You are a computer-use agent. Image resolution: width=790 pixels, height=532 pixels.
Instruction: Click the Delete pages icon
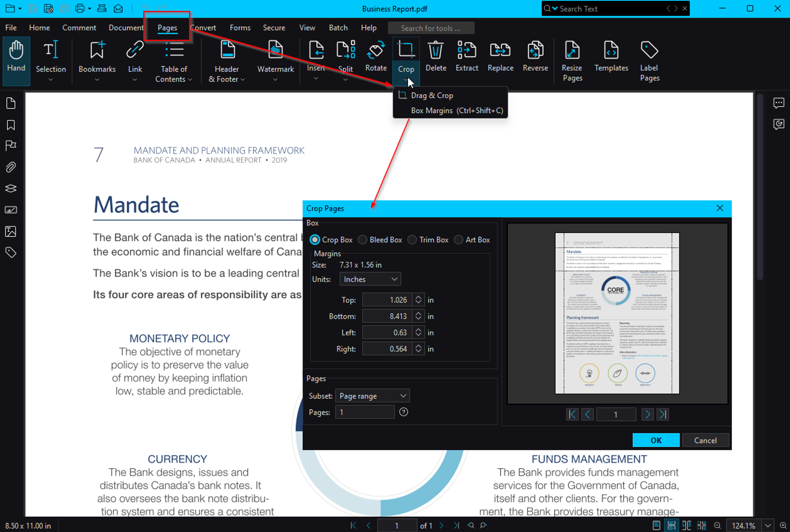tap(436, 50)
